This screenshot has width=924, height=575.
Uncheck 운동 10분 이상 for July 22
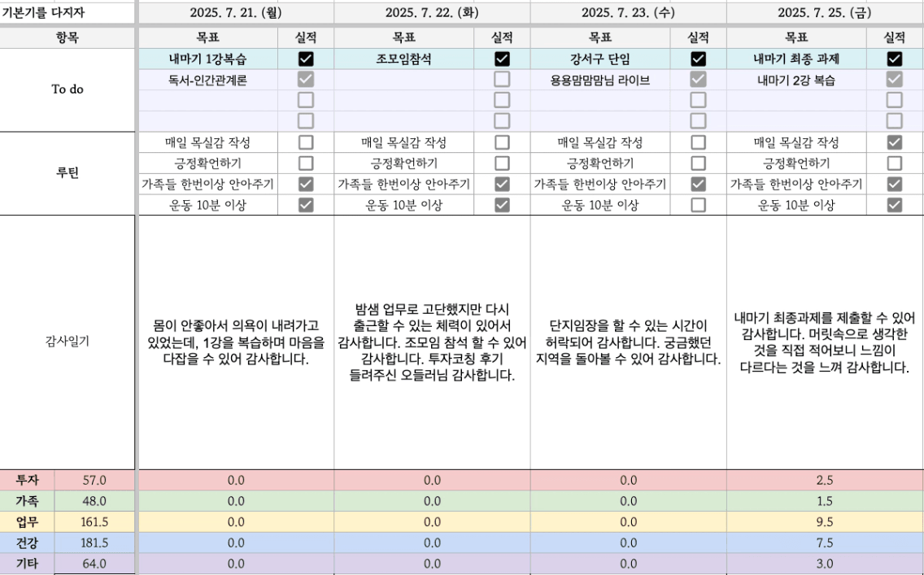pos(502,205)
